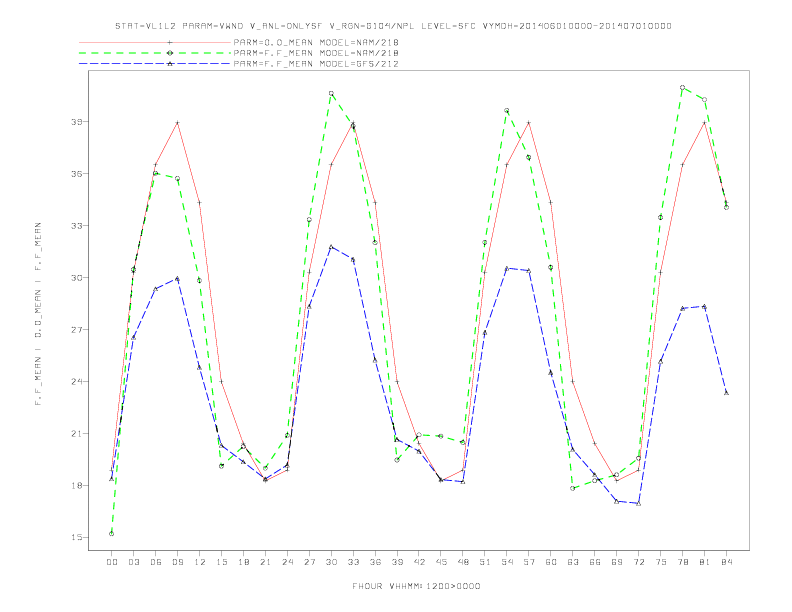Click x-axis forecast hour label 24
The image size is (792, 612).
(287, 562)
